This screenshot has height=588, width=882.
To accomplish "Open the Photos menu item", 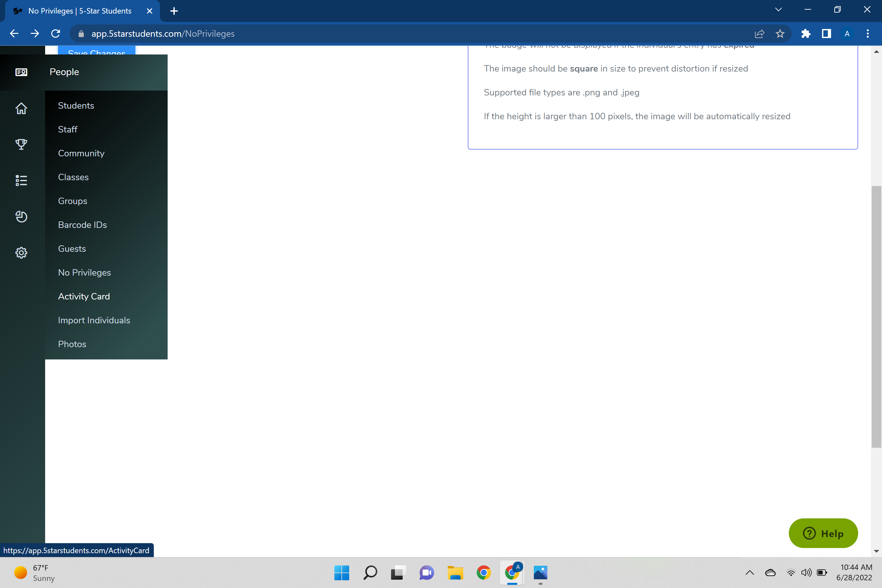I will pyautogui.click(x=72, y=344).
